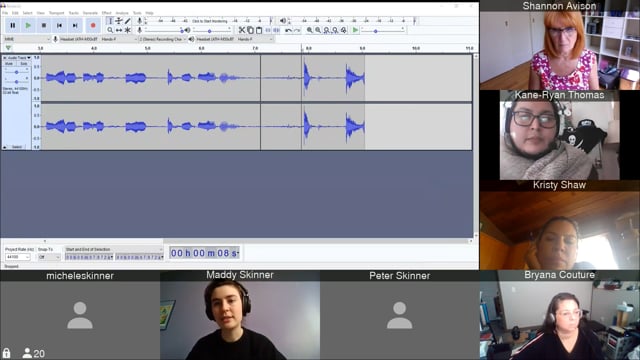This screenshot has height=360, width=640.
Task: Open the File menu
Action: 5,13
